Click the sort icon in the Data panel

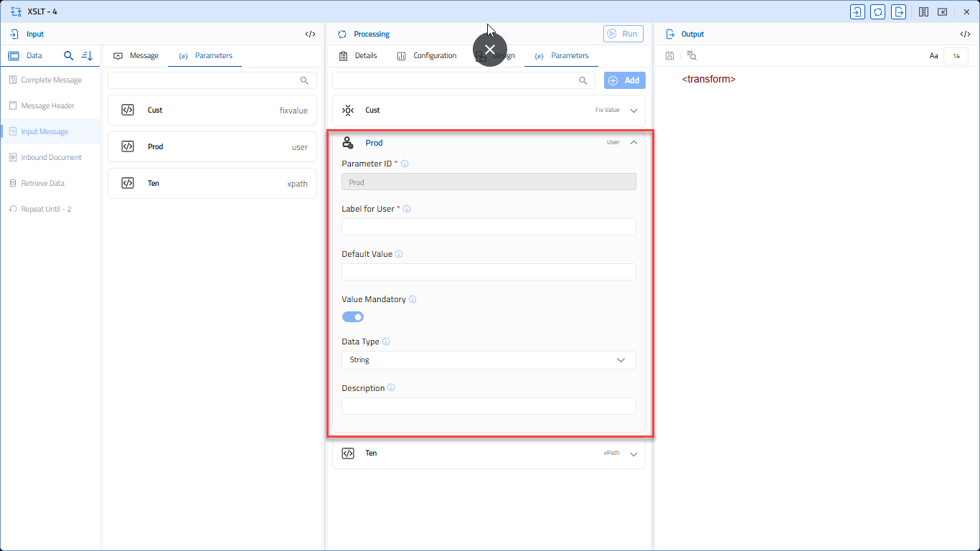coord(87,55)
